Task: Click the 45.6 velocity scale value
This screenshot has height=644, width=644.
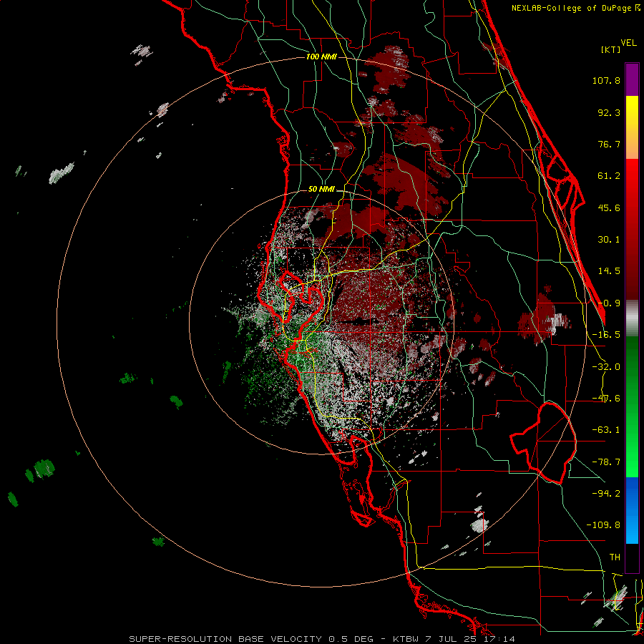Action: (x=609, y=208)
